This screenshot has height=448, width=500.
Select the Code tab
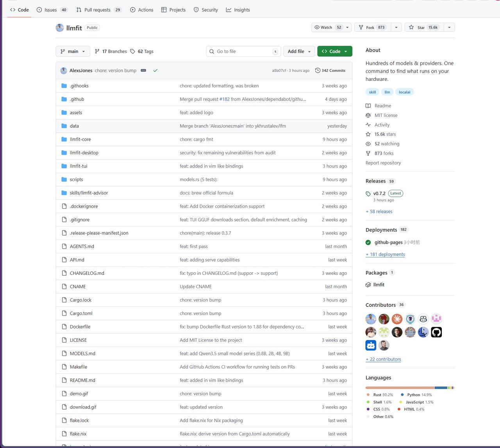pos(20,10)
